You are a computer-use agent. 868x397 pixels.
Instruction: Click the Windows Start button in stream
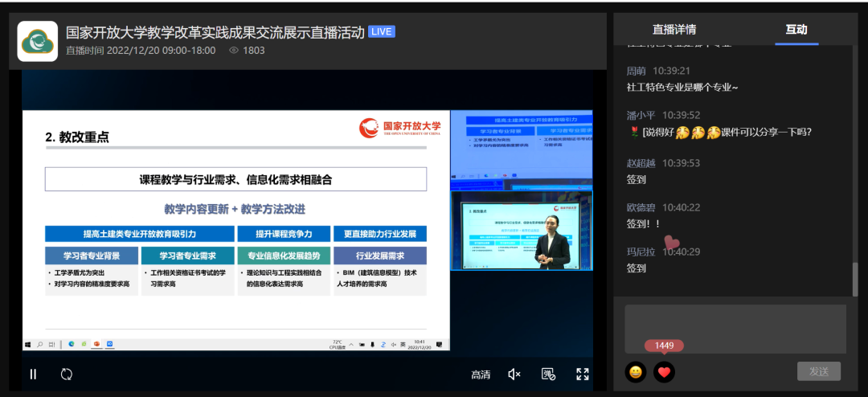coord(29,344)
